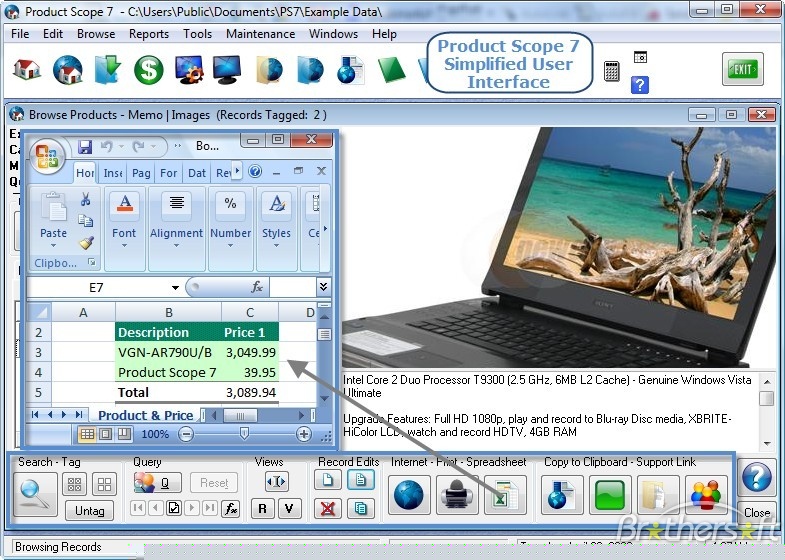This screenshot has width=785, height=560.
Task: Click the magnifying glass Search button
Action: [x=35, y=494]
